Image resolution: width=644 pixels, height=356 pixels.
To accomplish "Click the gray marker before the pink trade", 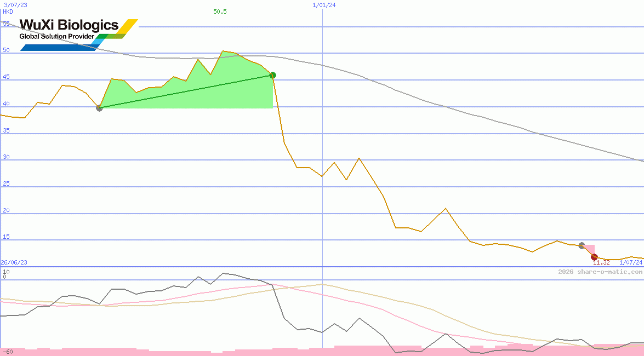I will (x=582, y=245).
